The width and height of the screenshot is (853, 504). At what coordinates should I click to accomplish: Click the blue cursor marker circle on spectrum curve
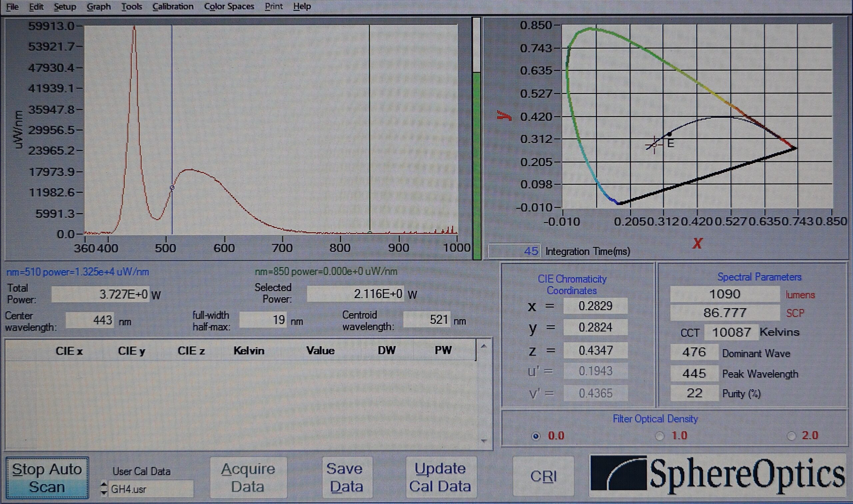click(172, 187)
